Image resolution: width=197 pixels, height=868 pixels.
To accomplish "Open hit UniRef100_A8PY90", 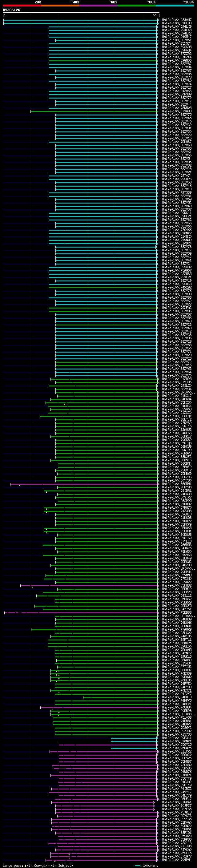I will pos(177,487).
